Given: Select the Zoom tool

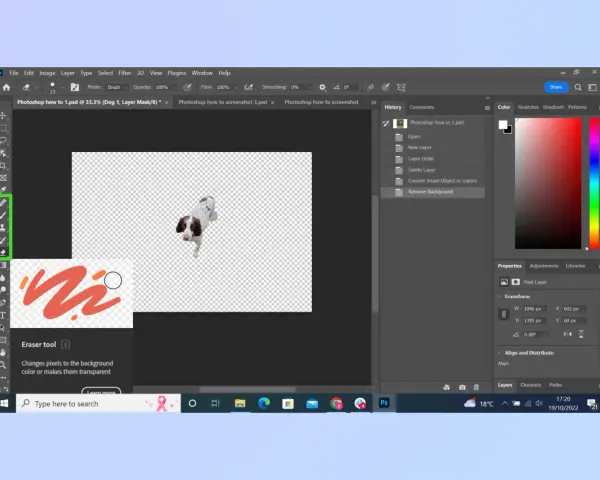Looking at the screenshot, I should pos(3,365).
